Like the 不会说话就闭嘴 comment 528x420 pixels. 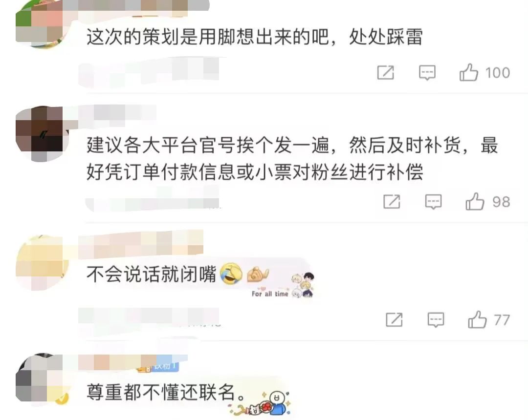click(x=477, y=319)
